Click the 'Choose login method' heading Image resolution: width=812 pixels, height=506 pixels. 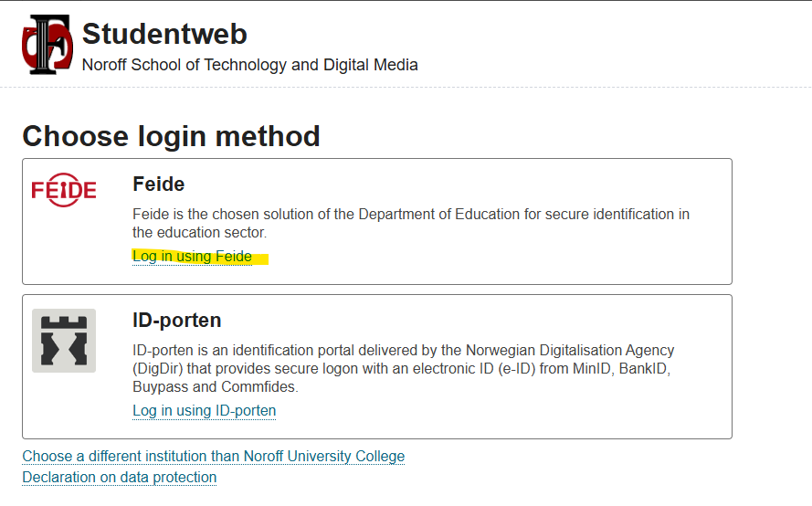pos(171,137)
